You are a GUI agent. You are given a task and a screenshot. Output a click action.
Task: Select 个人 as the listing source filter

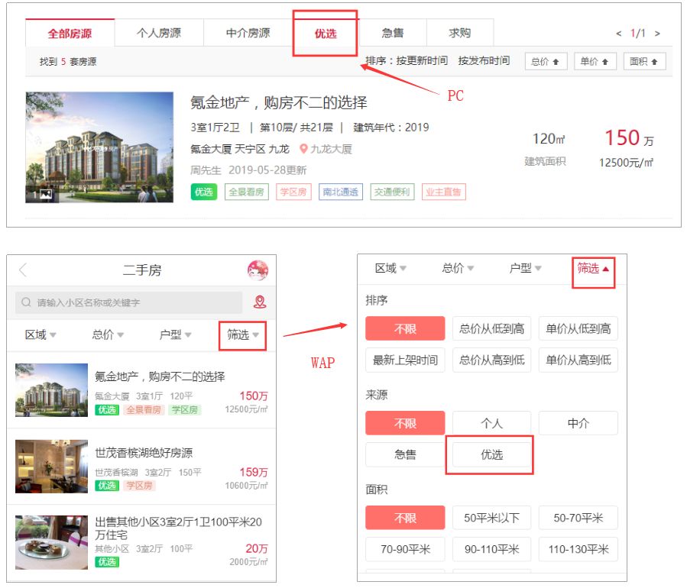pos(491,423)
